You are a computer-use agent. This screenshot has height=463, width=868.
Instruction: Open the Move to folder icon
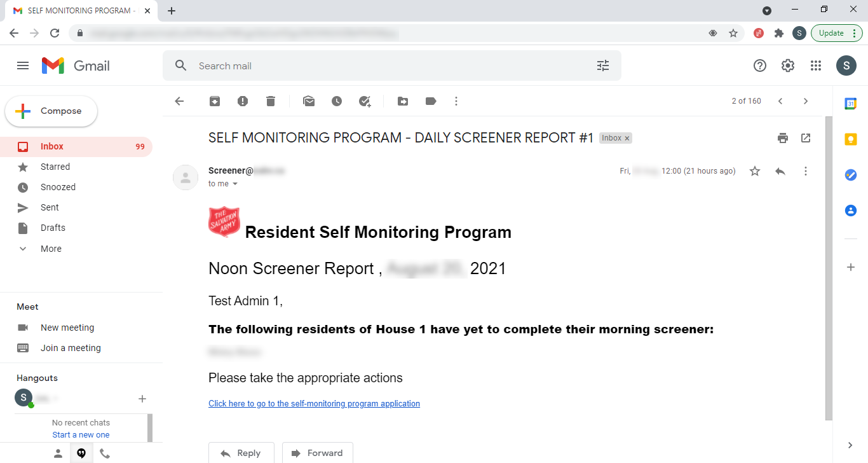pos(403,101)
